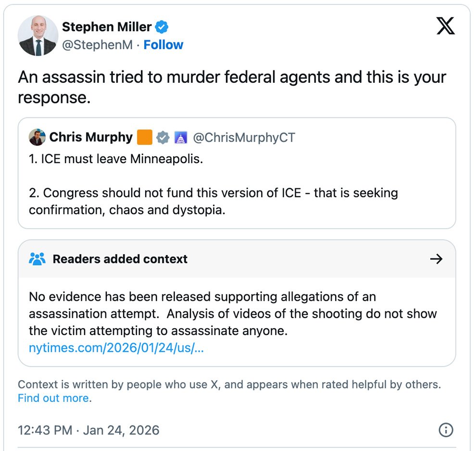Click Chris Murphy's gray verified checkmark

(x=163, y=138)
